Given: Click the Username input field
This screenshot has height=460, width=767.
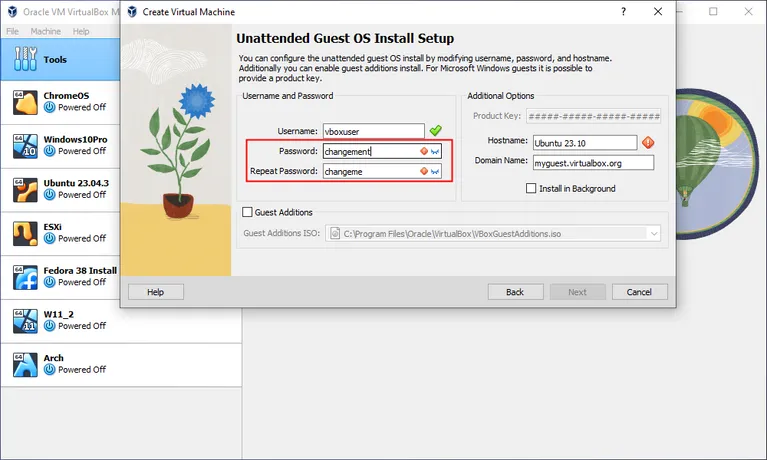Looking at the screenshot, I should click(x=374, y=131).
